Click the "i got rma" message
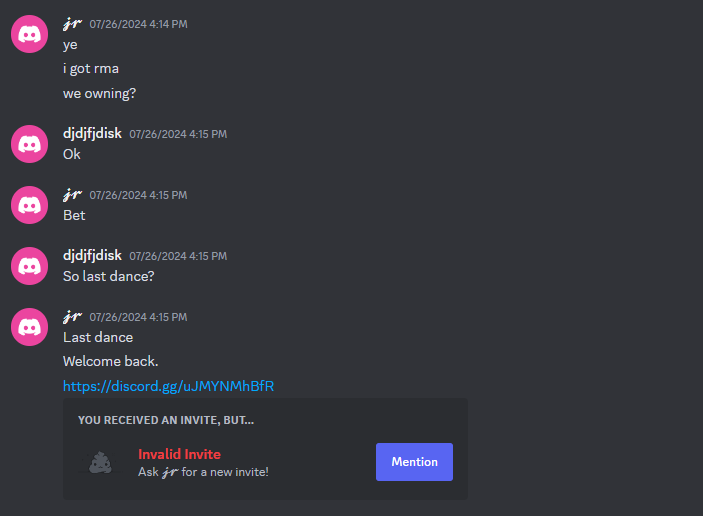Screen dimensions: 703x516 [91, 69]
